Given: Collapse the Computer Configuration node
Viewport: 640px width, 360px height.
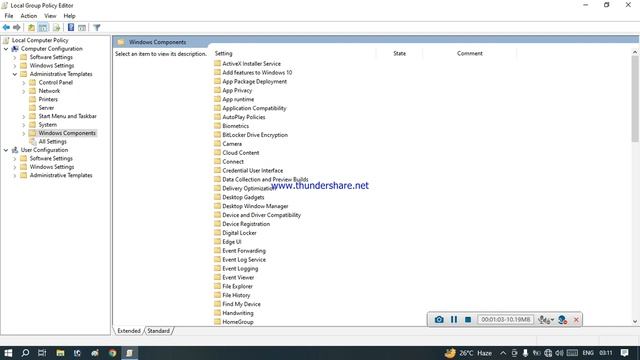Looking at the screenshot, I should tap(6, 49).
